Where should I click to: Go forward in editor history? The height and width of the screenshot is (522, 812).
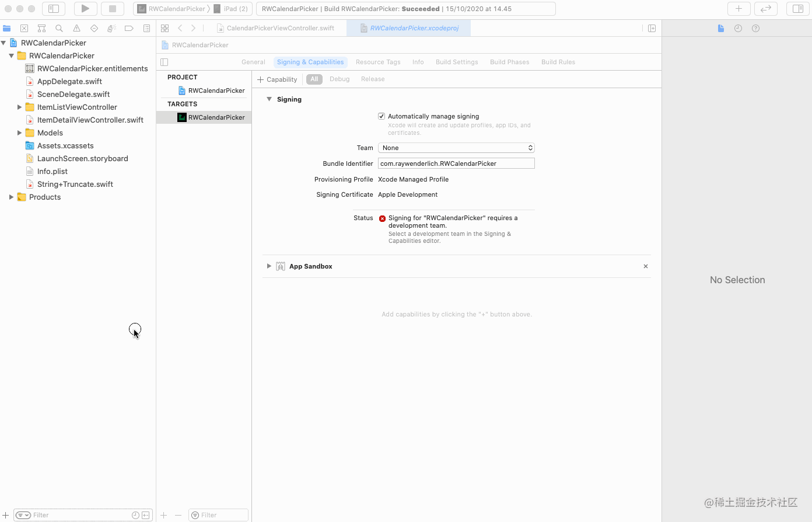194,28
